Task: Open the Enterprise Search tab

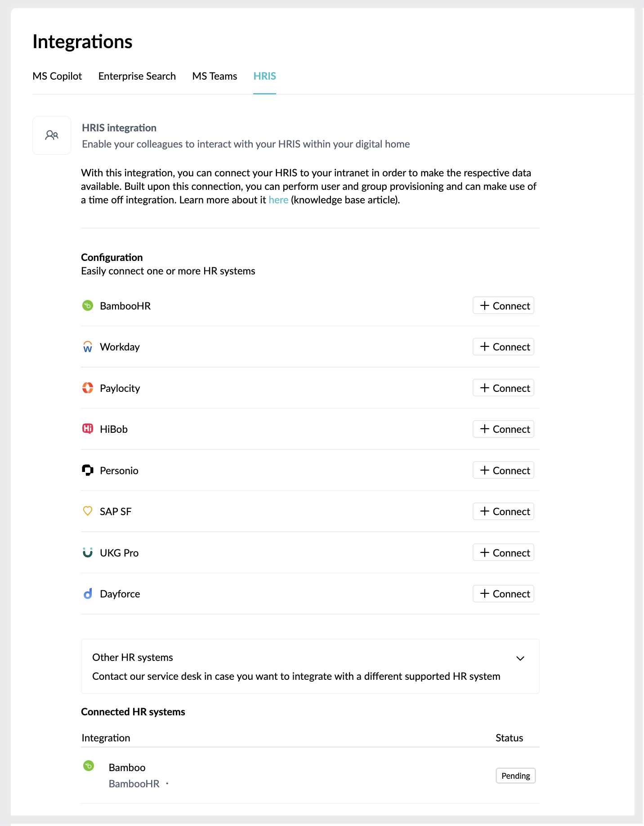Action: (137, 76)
